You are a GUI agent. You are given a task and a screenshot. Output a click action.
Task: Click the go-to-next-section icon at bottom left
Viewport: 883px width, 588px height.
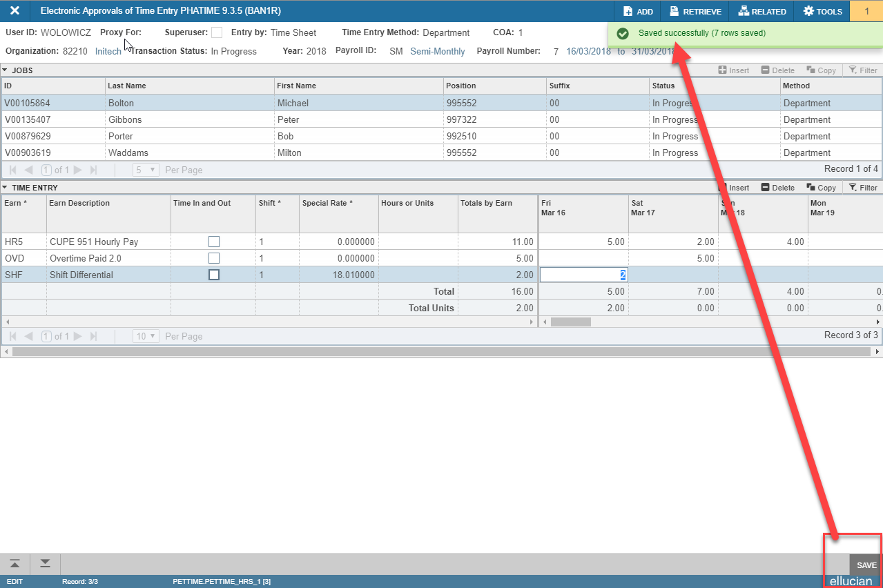(43, 564)
